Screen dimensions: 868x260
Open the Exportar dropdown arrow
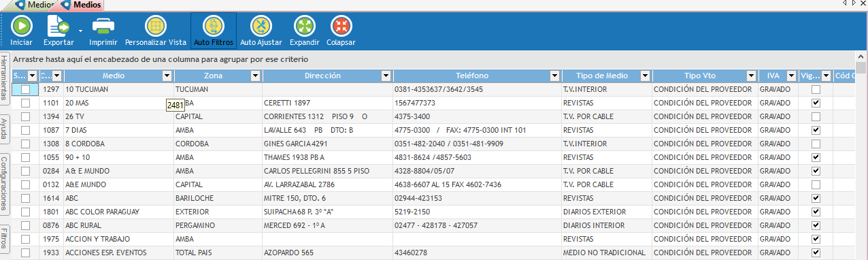coord(80,31)
